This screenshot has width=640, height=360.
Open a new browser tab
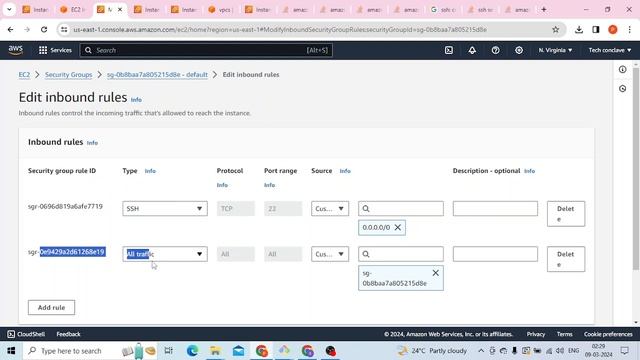[x=544, y=9]
